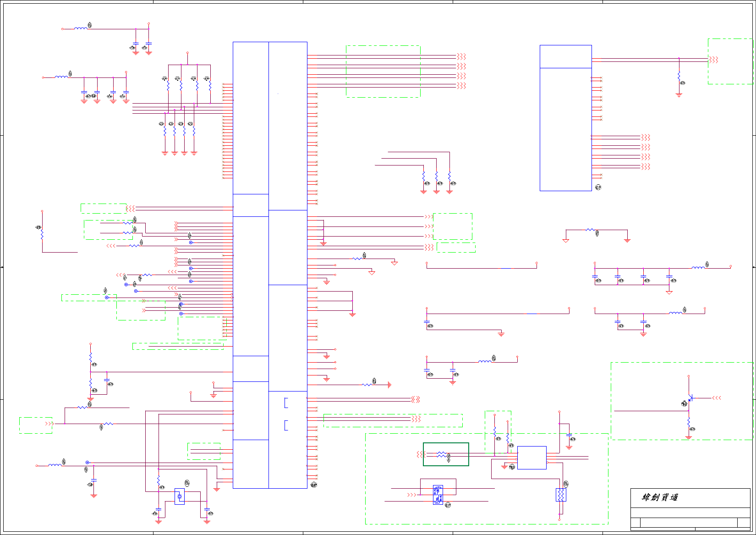Select the standalone resistor at far left middle
Viewport: 756px width, 535px height.
pos(42,234)
